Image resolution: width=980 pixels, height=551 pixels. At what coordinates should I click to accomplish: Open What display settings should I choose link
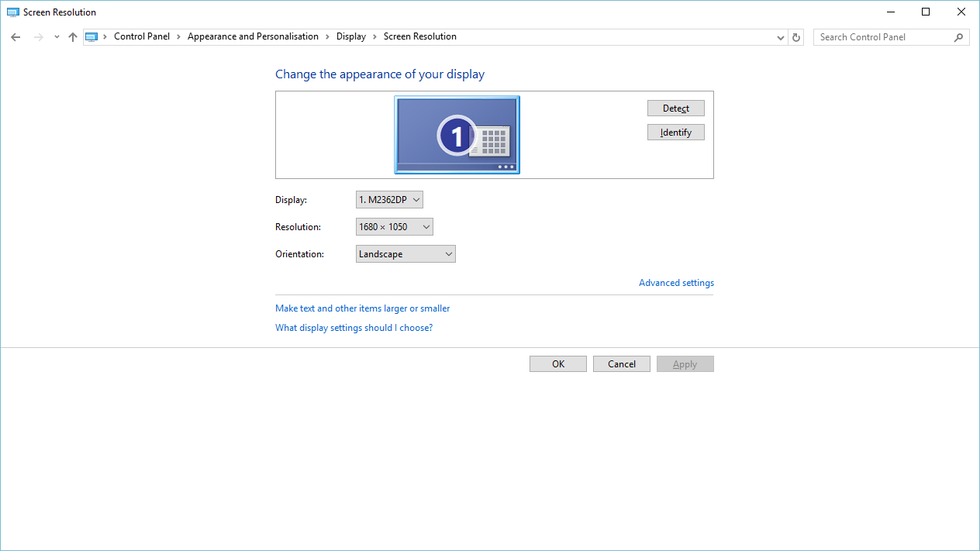(354, 328)
